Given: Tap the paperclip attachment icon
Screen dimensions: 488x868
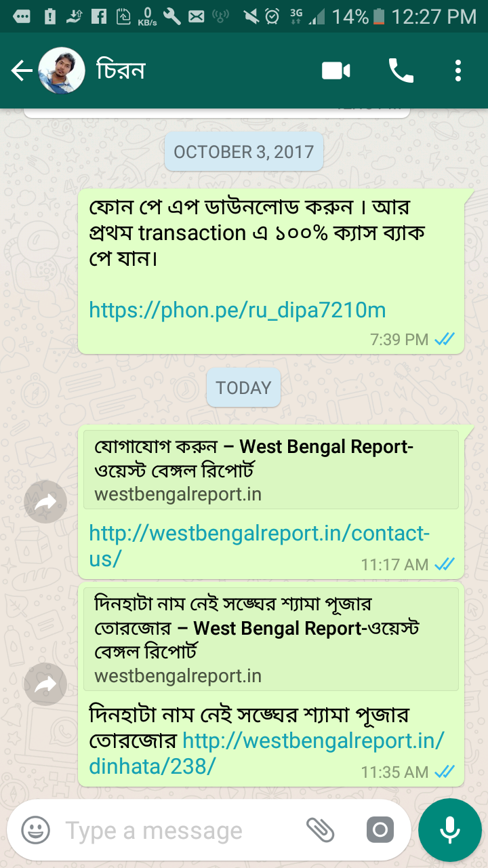Looking at the screenshot, I should click(x=321, y=829).
